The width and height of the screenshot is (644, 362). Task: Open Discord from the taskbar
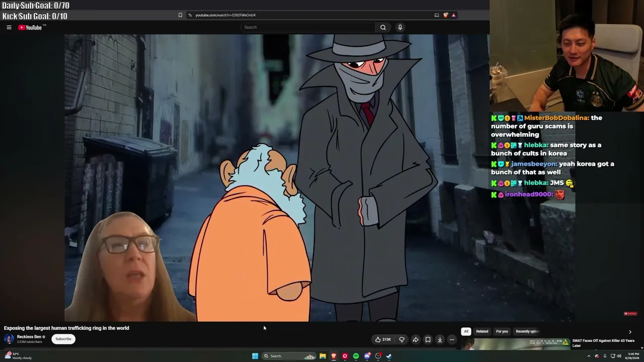click(x=367, y=356)
